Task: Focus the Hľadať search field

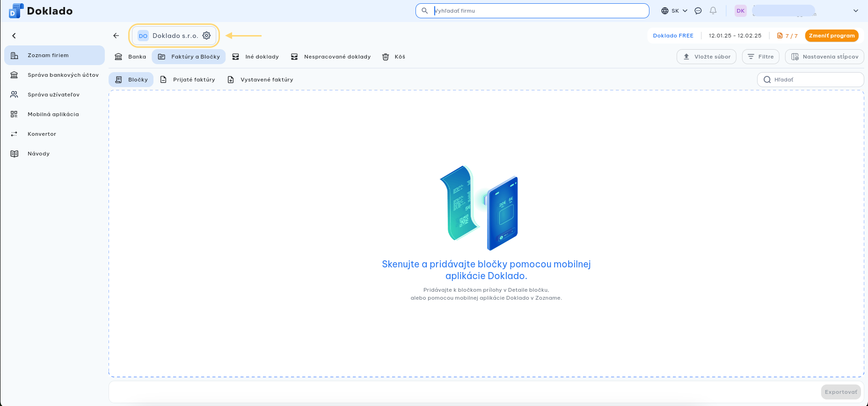Action: pyautogui.click(x=810, y=80)
